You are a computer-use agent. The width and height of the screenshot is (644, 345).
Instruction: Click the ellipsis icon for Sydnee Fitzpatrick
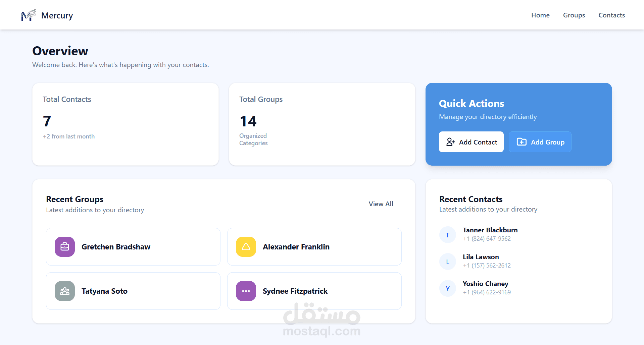tap(246, 291)
